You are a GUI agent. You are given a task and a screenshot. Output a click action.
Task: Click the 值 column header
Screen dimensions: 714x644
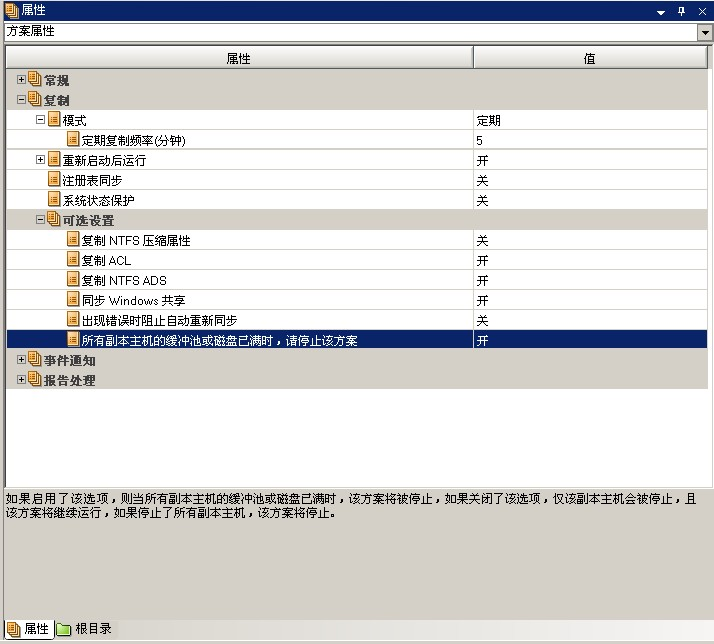(590, 58)
